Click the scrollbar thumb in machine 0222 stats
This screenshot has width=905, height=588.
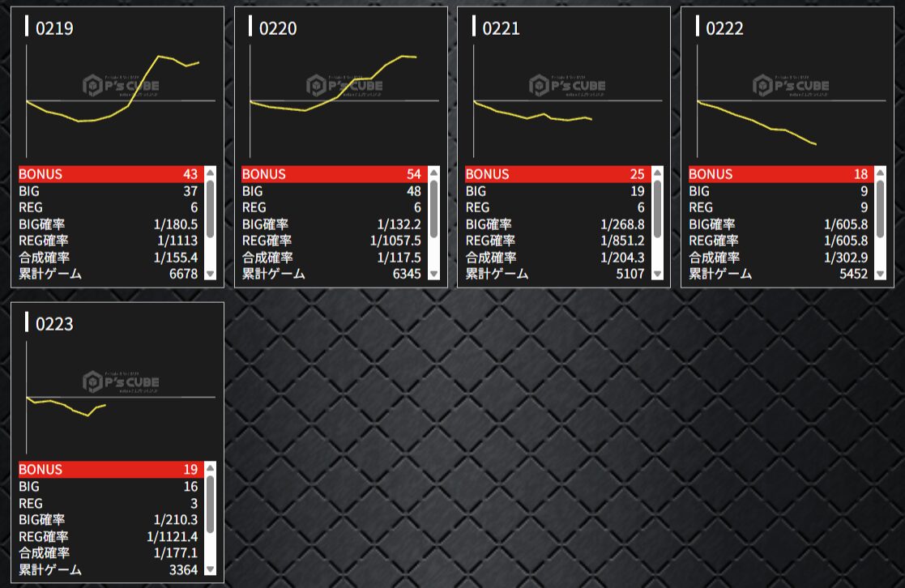(881, 209)
